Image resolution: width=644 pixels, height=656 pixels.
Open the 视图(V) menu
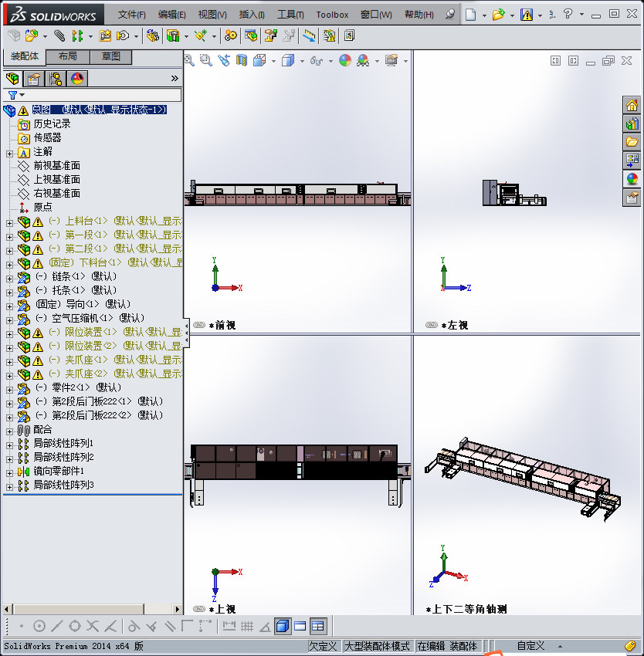[212, 15]
